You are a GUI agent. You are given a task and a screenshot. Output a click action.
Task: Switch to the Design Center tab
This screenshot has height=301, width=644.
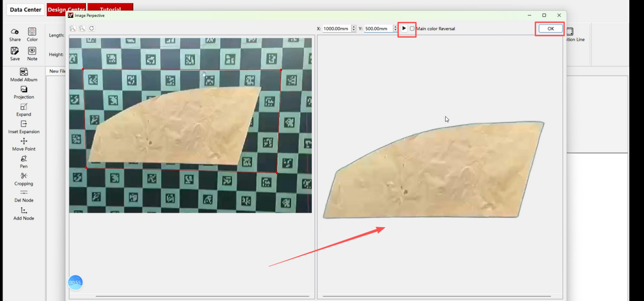[67, 9]
